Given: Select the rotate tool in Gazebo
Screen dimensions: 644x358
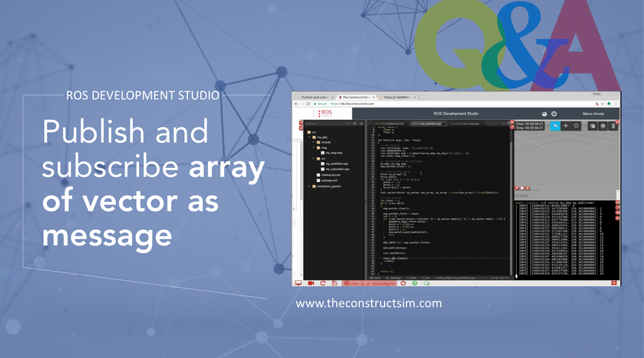Looking at the screenshot, I should [576, 126].
